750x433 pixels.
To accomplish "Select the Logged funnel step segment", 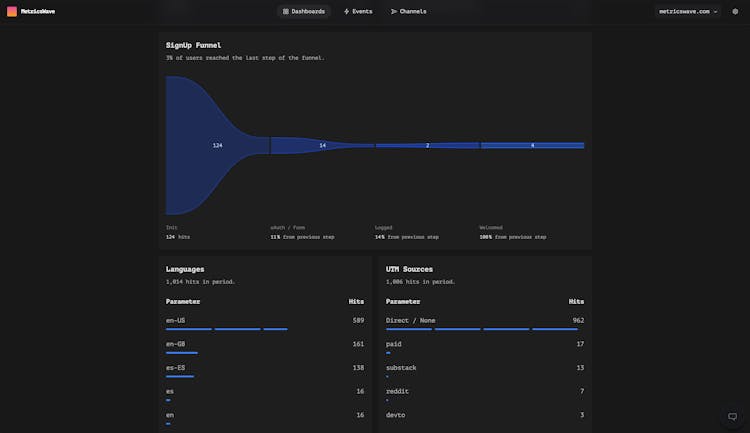I will pyautogui.click(x=427, y=145).
